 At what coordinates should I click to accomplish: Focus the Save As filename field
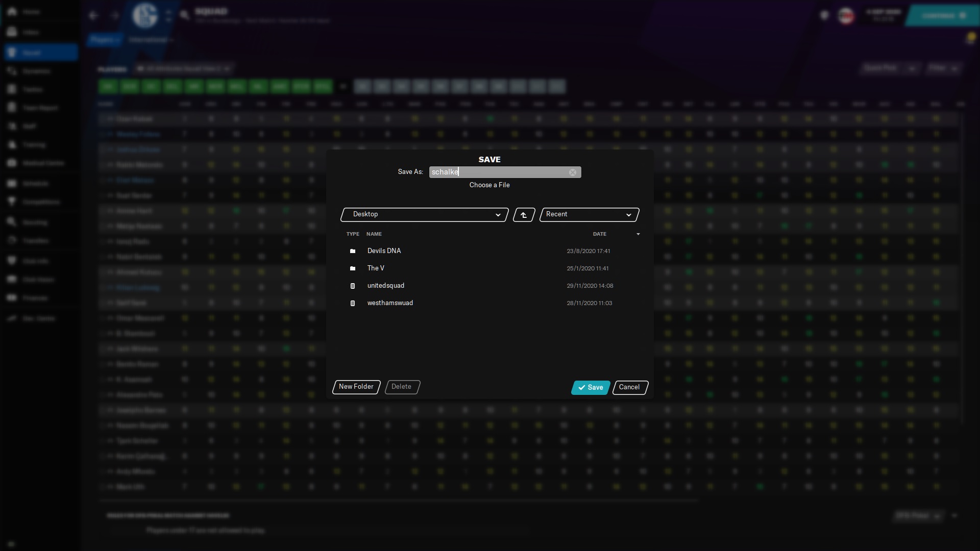[x=498, y=172]
